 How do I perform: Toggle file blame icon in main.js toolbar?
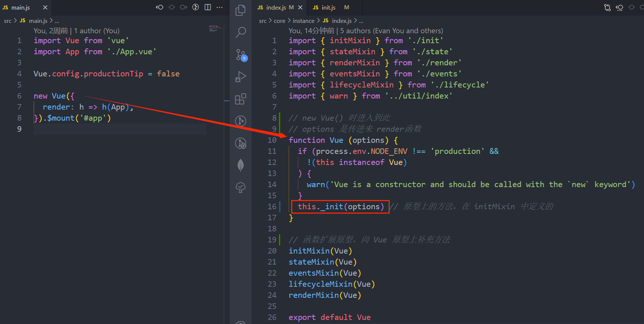pyautogui.click(x=196, y=7)
